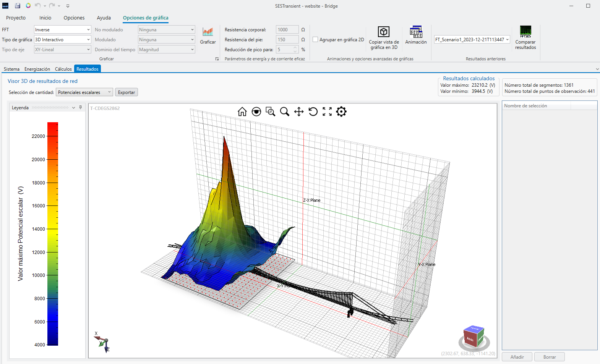Click the Comparar resultados FFTSES icon

(525, 32)
